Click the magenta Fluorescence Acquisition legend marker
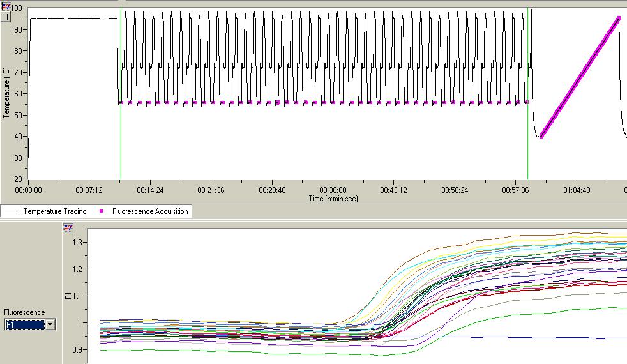627x364 pixels. tap(101, 211)
